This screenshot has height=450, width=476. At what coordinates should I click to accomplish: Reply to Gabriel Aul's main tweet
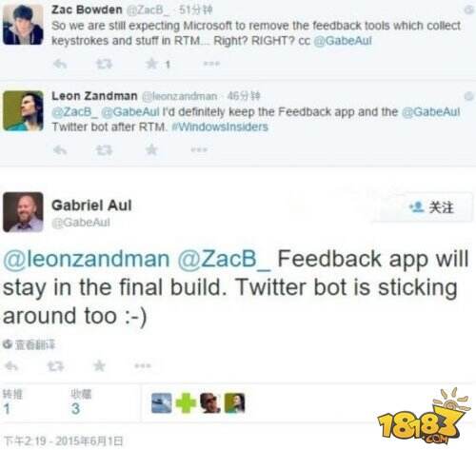tap(11, 366)
